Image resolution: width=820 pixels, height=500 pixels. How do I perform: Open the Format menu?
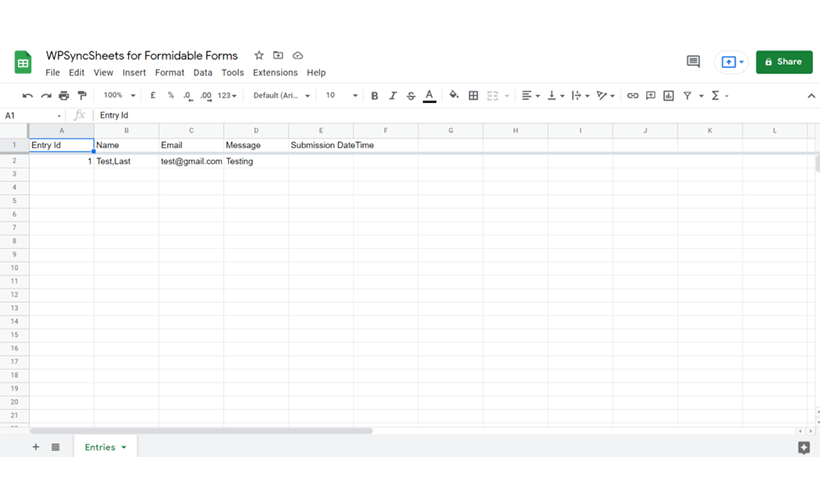click(x=169, y=73)
